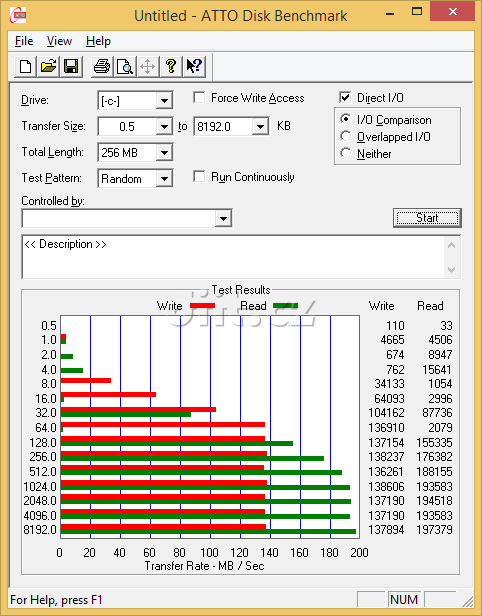Open the Total Length 256 MB dropdown
This screenshot has width=482, height=616.
pos(164,153)
